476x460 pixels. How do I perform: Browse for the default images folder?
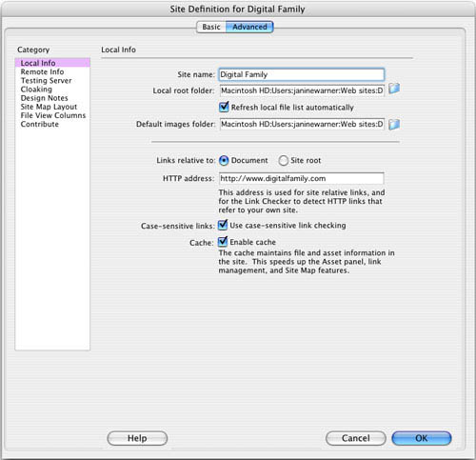coord(394,124)
